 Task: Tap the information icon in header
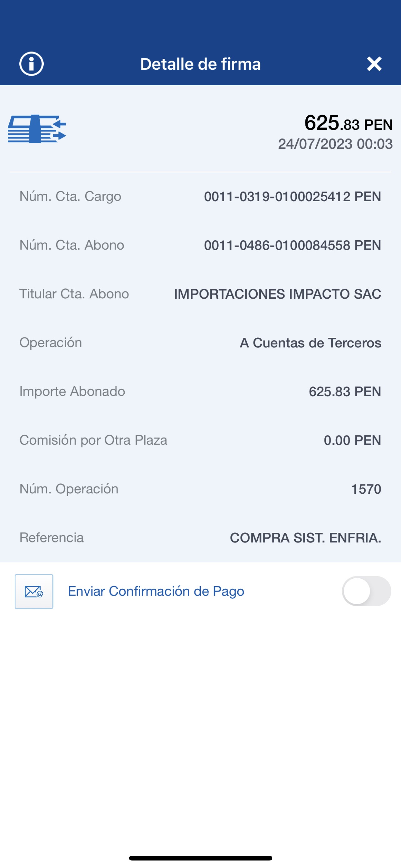click(31, 64)
